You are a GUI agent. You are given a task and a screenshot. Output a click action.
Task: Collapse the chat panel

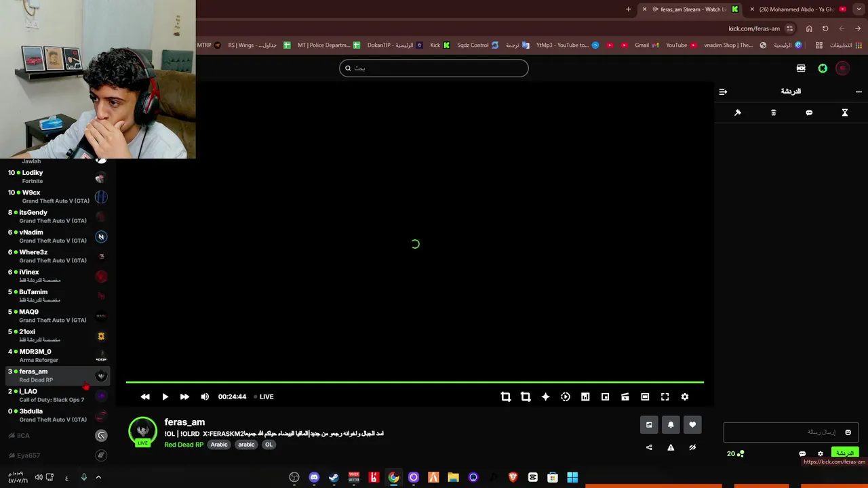723,91
